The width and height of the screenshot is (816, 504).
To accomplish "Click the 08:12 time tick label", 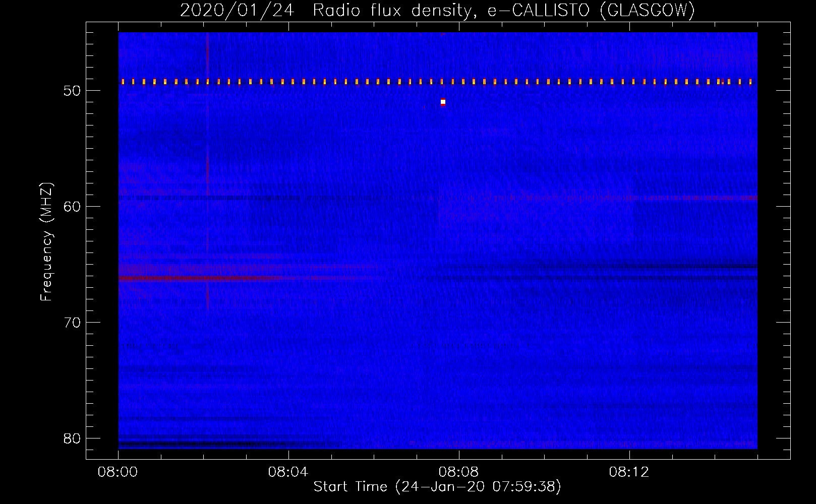I will (x=629, y=472).
